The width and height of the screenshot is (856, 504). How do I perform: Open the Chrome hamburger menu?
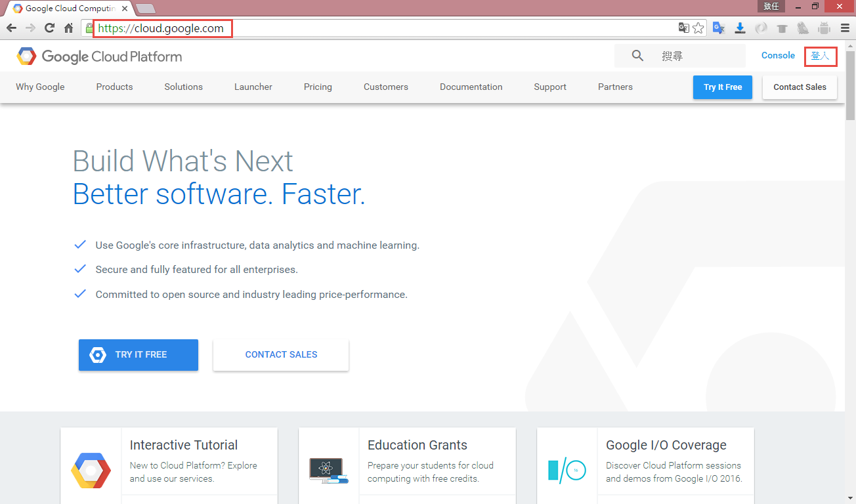(x=845, y=28)
